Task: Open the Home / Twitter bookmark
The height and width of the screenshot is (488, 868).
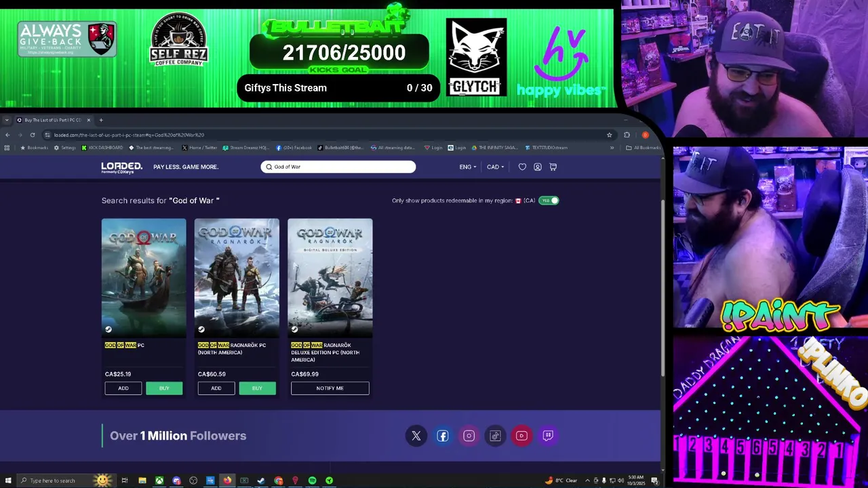Action: pyautogui.click(x=199, y=148)
